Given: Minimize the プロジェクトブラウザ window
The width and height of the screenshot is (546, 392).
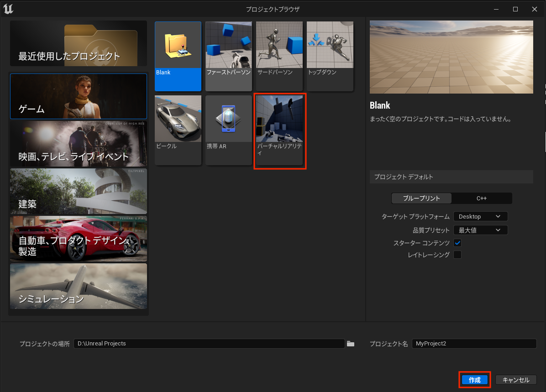Looking at the screenshot, I should pyautogui.click(x=496, y=9).
